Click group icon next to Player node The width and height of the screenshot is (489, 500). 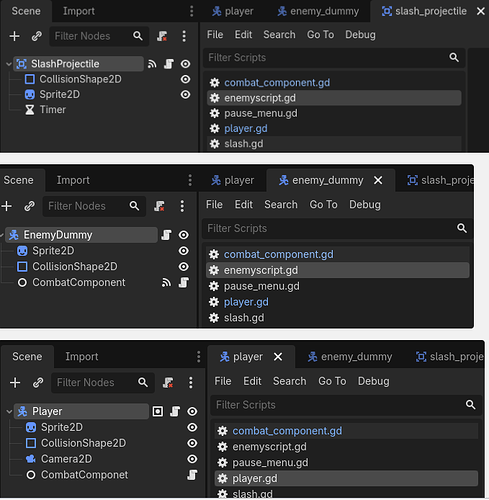click(x=158, y=411)
